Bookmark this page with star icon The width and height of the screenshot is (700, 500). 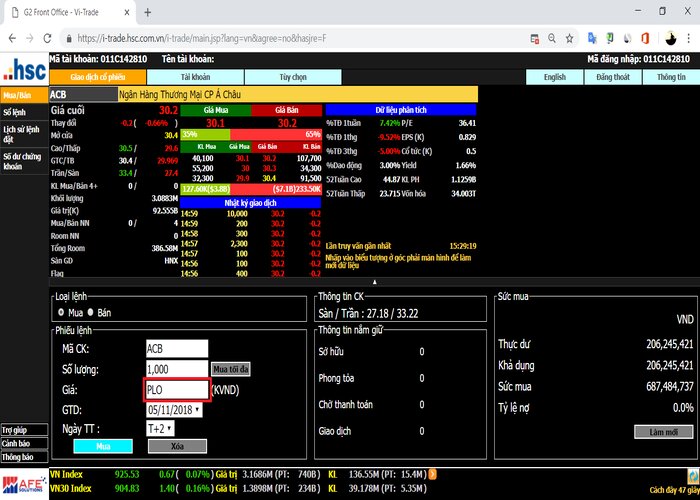pyautogui.click(x=569, y=38)
